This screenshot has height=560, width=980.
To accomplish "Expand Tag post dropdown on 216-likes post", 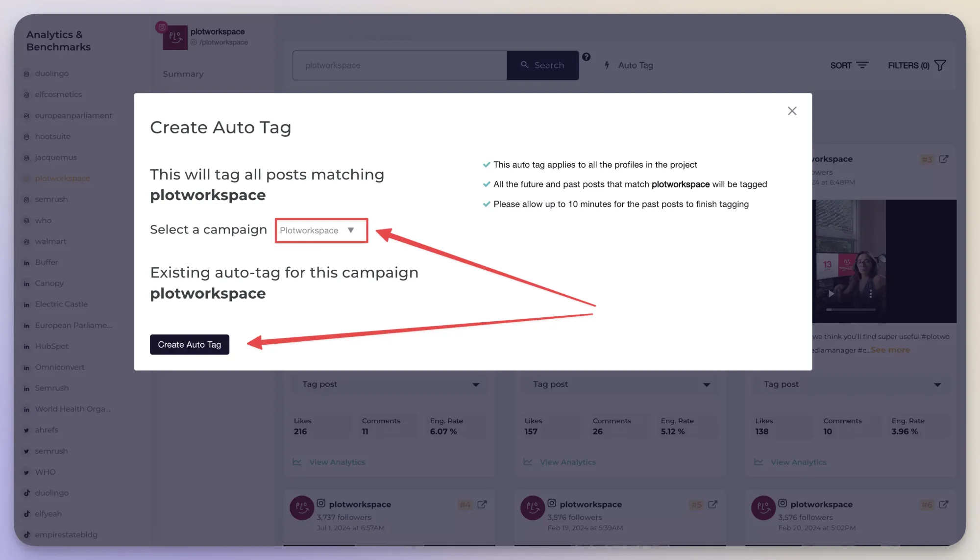I will tap(390, 384).
